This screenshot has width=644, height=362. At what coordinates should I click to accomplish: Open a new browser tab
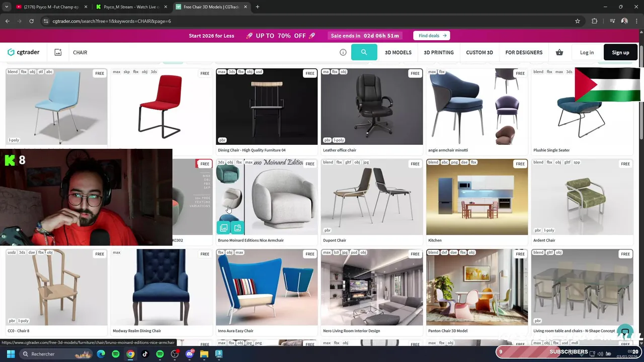tap(257, 7)
